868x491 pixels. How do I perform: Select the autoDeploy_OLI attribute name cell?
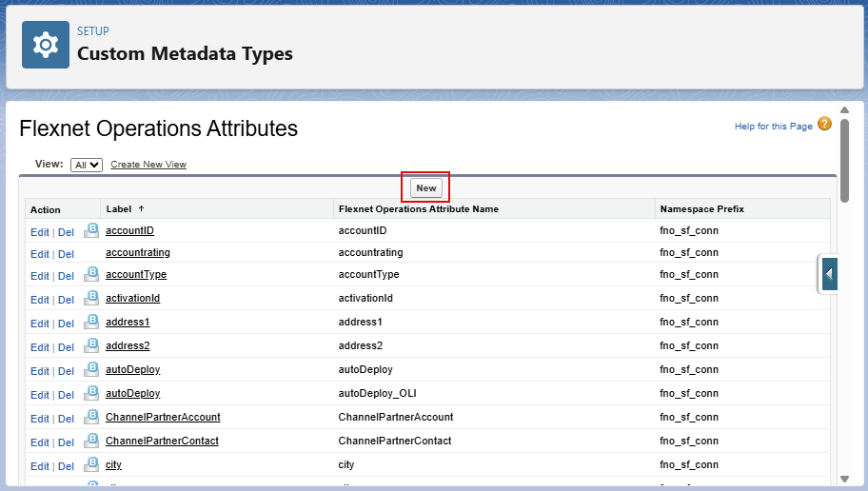click(378, 393)
